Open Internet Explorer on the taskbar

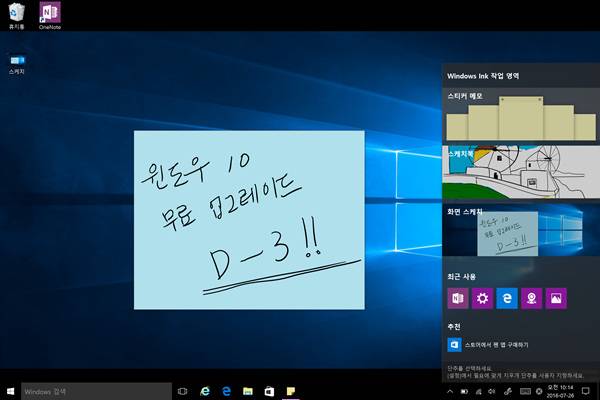click(205, 391)
